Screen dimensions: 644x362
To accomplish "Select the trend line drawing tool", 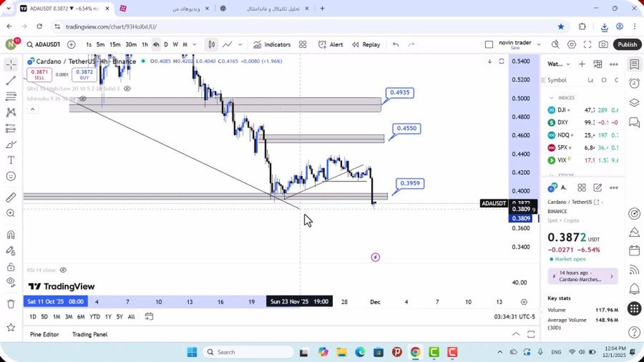I will click(11, 81).
